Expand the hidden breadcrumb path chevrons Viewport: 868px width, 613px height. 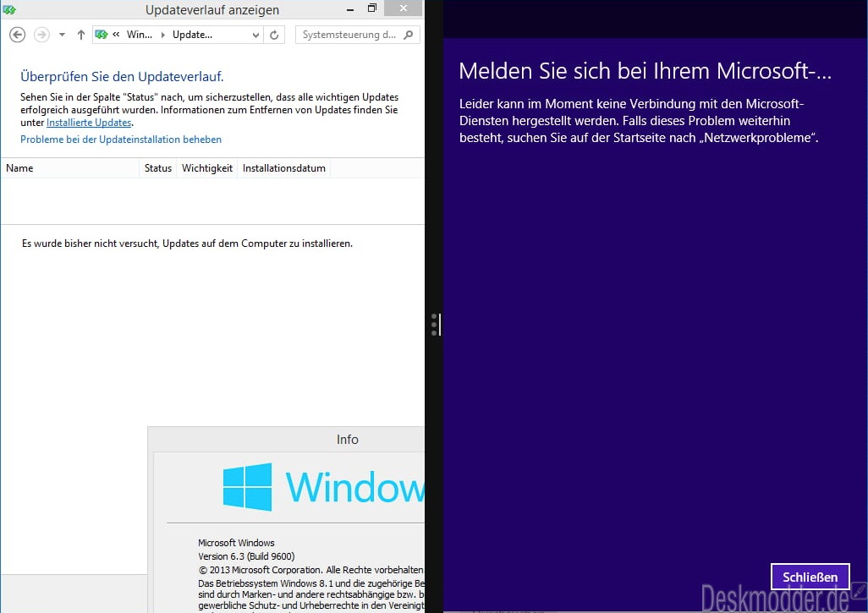(x=116, y=35)
